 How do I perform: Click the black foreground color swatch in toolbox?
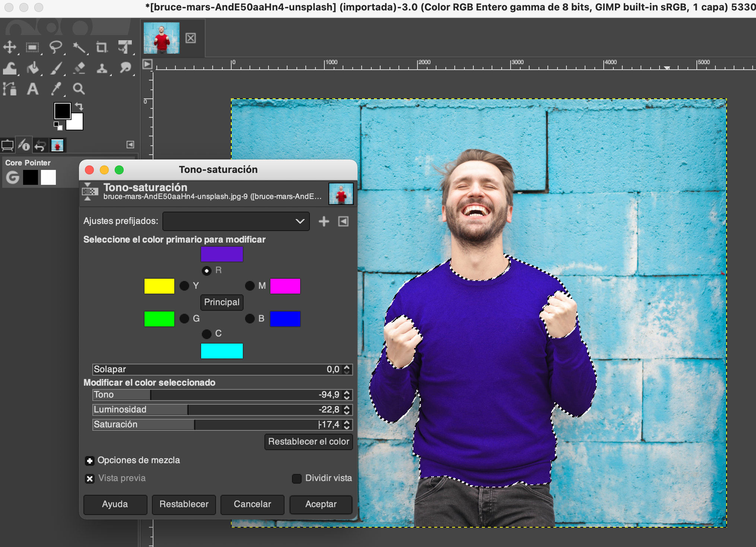tap(62, 111)
